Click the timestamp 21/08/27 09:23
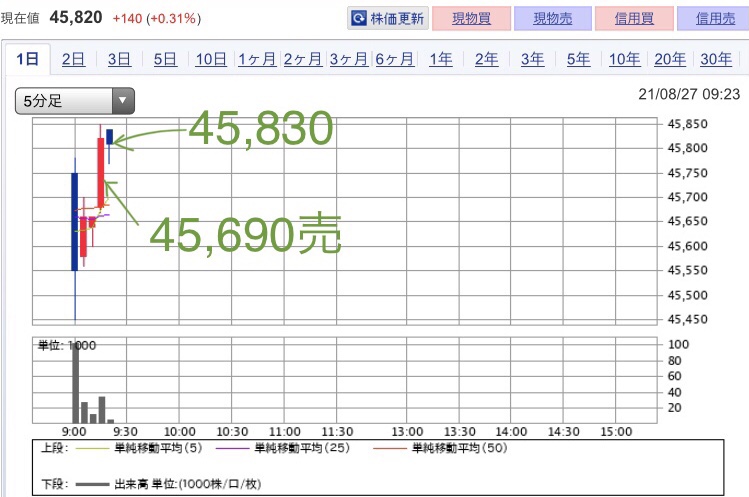 pos(689,94)
